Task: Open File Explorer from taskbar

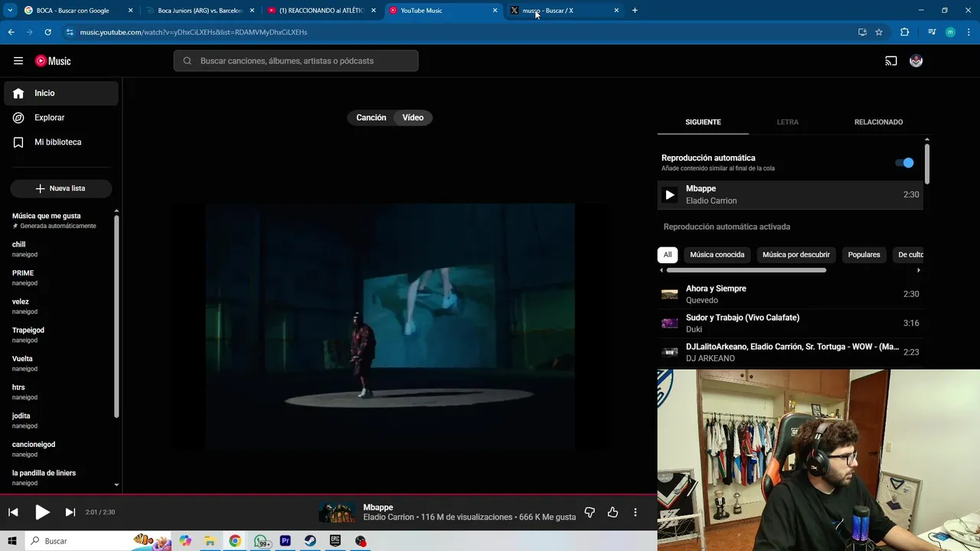Action: pyautogui.click(x=210, y=541)
